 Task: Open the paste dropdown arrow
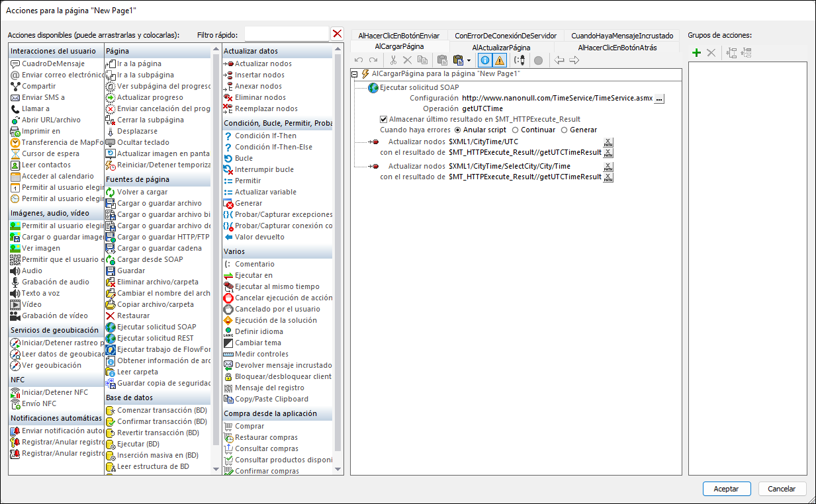click(469, 60)
